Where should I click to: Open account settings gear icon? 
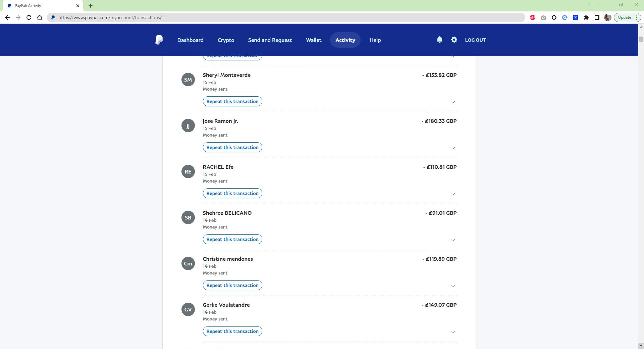[x=454, y=40]
